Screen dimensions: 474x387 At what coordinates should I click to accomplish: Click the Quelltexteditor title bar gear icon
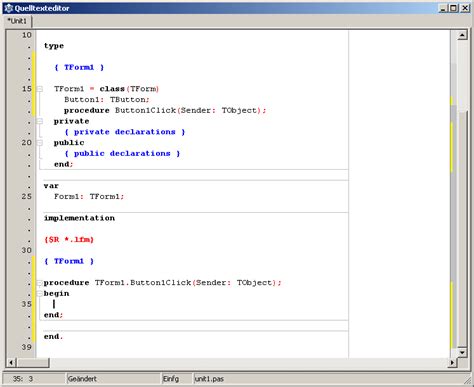(x=8, y=8)
